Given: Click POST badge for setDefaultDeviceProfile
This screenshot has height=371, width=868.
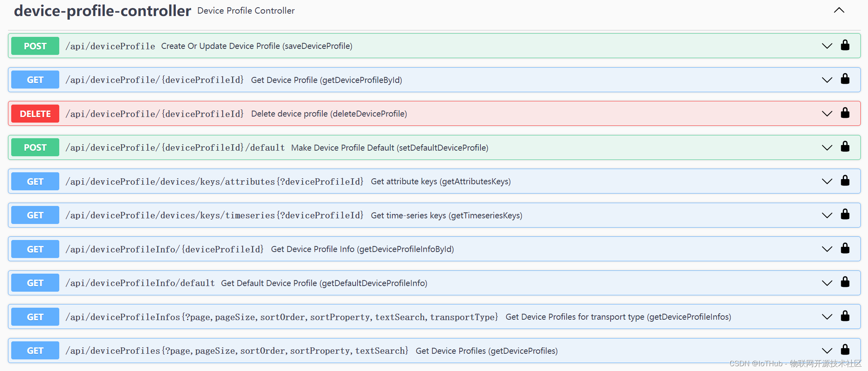Looking at the screenshot, I should click(35, 147).
